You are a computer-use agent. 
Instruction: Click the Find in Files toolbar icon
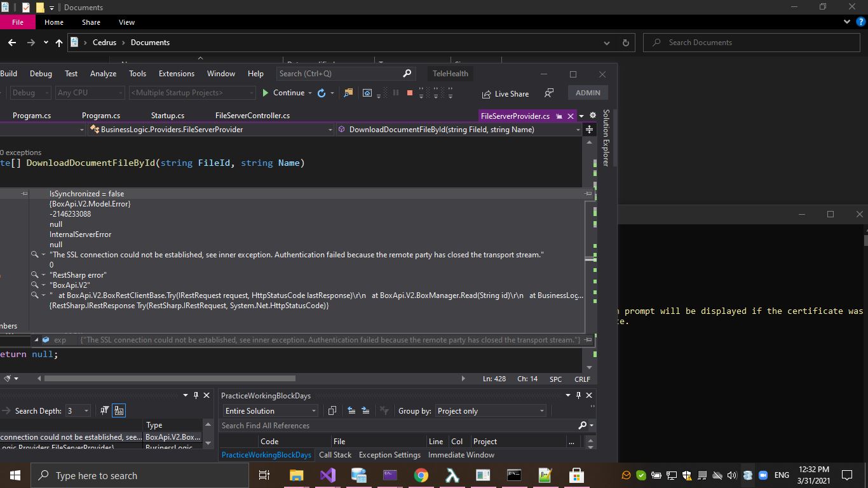(x=348, y=93)
